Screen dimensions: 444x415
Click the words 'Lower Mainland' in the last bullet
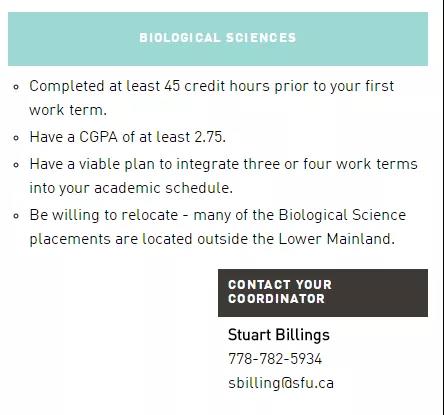[336, 239]
